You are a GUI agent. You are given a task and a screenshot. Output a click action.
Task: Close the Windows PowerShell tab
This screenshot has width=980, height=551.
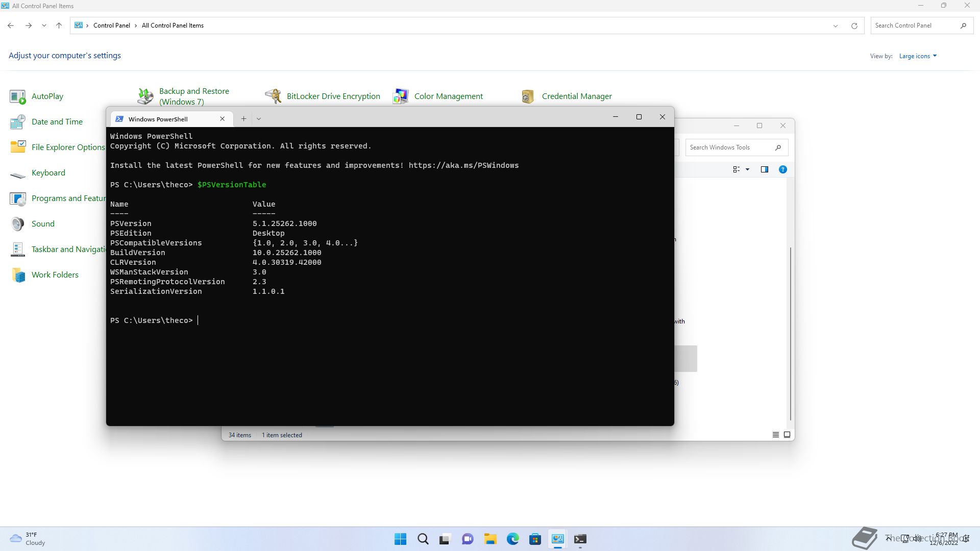(x=222, y=119)
